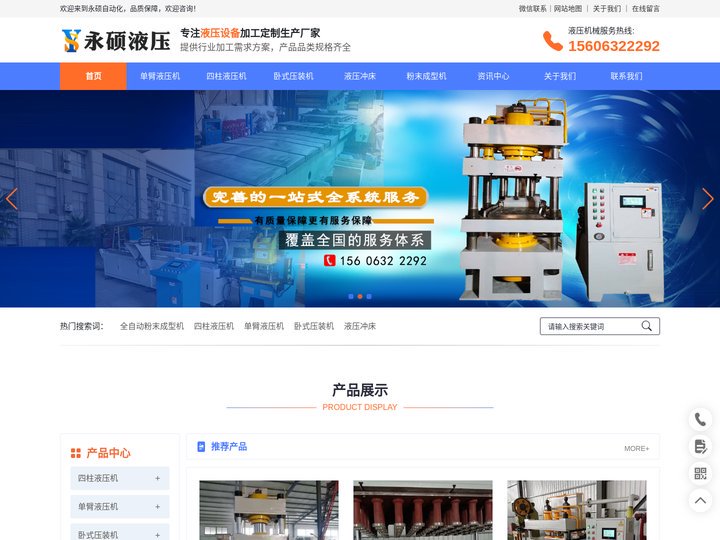Click the back-to-top arrow icon

pos(700,500)
